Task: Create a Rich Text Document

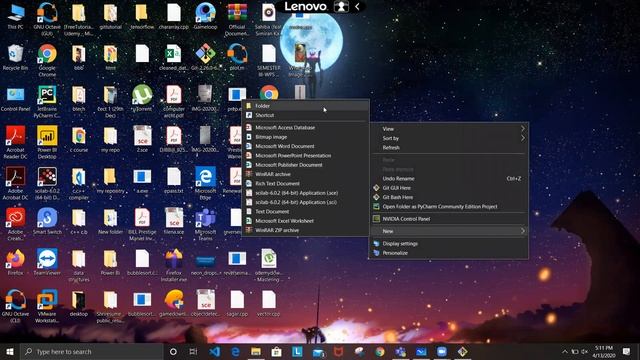Action: coord(306,184)
